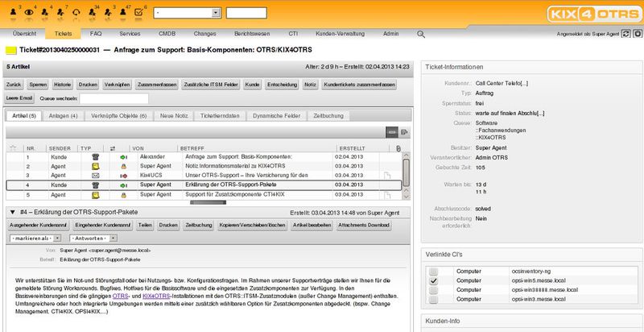644x332 pixels.
Task: Click the paperclip attachment column header icon
Action: [x=398, y=148]
